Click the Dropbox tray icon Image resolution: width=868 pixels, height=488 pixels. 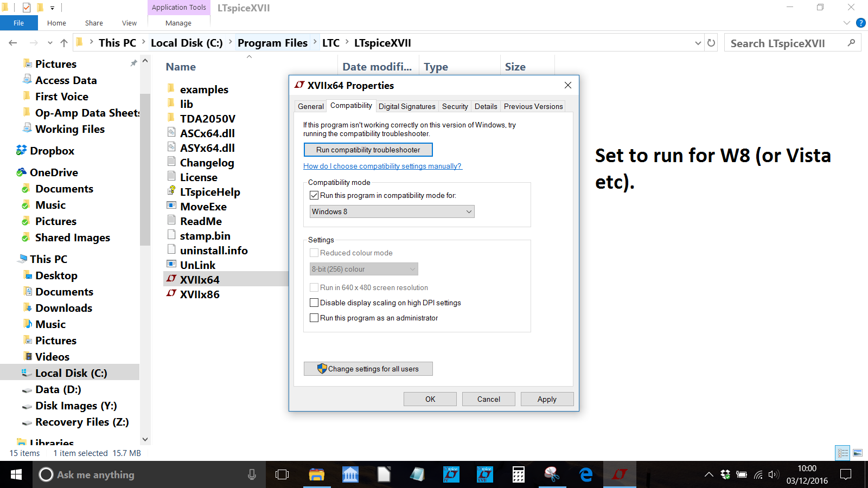click(x=725, y=474)
